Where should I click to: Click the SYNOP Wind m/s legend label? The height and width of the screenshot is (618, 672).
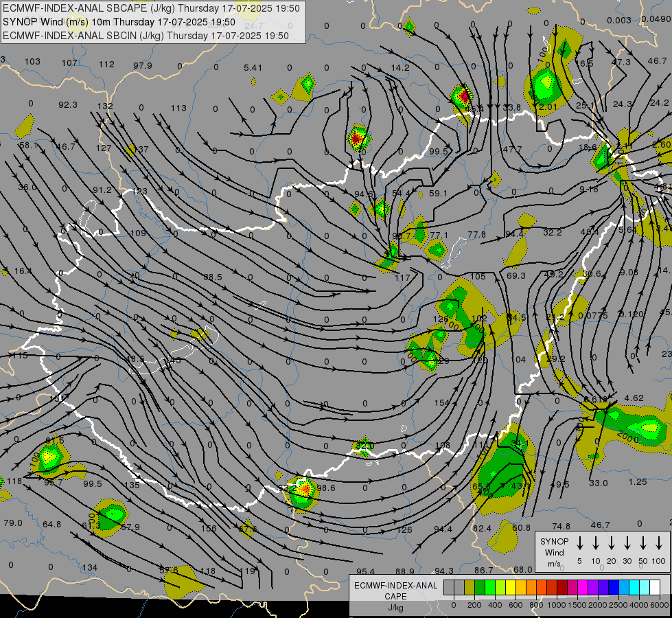tap(554, 552)
